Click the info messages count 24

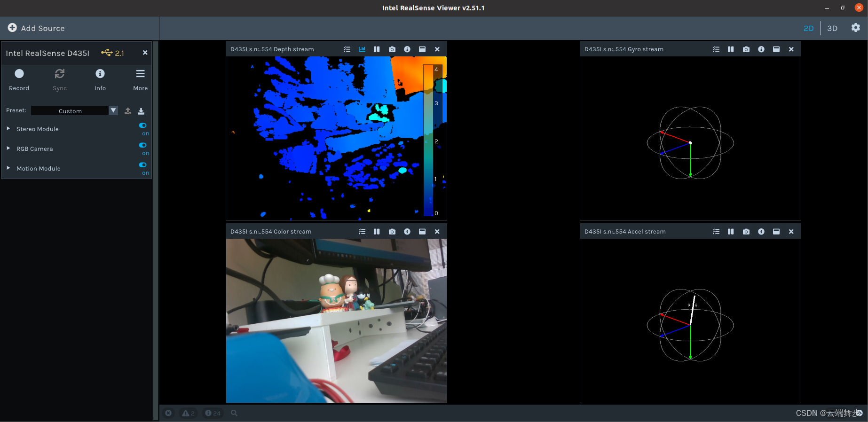[x=213, y=413]
